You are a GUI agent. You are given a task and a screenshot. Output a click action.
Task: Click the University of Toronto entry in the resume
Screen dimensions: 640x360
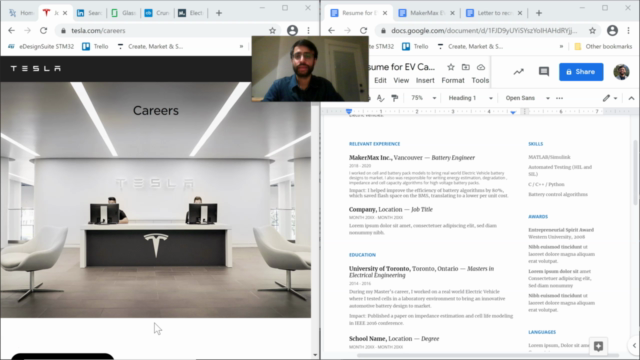[x=421, y=272]
